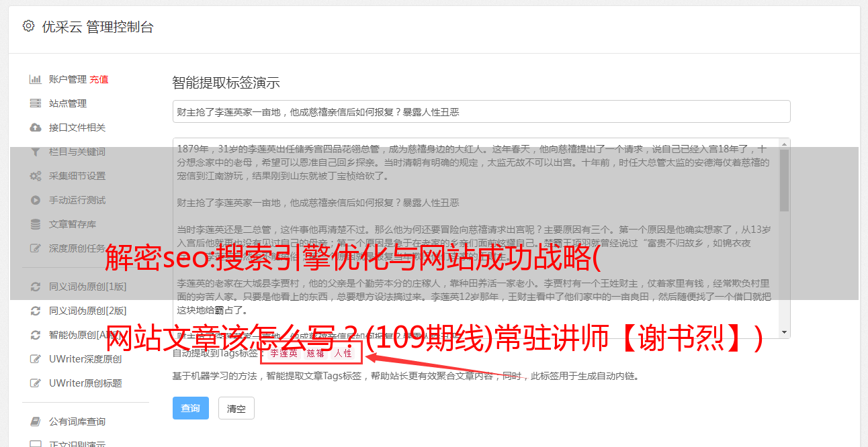Click the gear icon beside 优采云 管理控制台

tap(28, 26)
